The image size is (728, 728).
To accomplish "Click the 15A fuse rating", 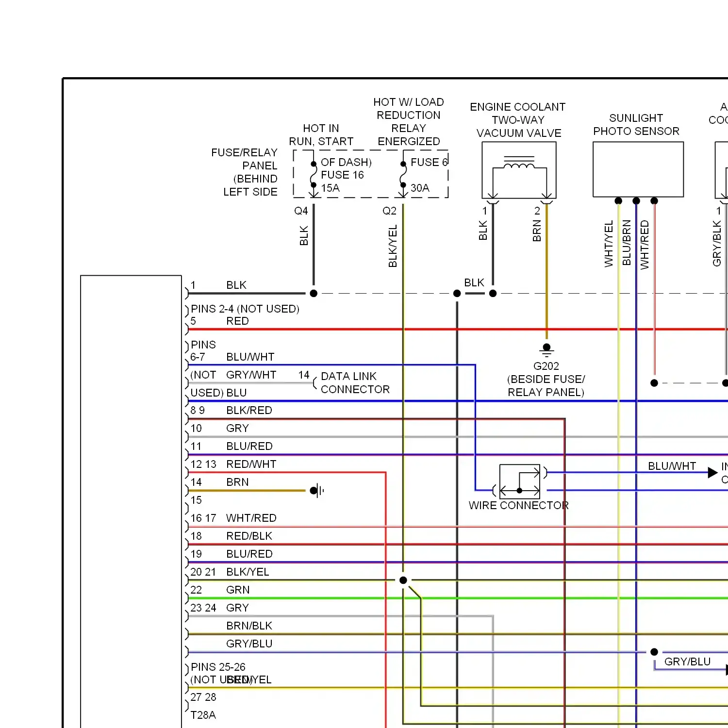I will [x=331, y=188].
